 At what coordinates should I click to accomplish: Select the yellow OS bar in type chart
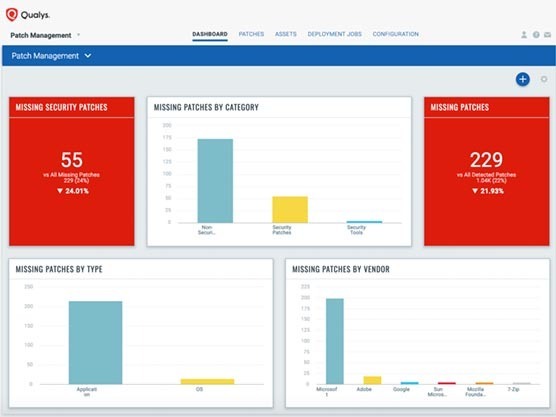(x=207, y=382)
